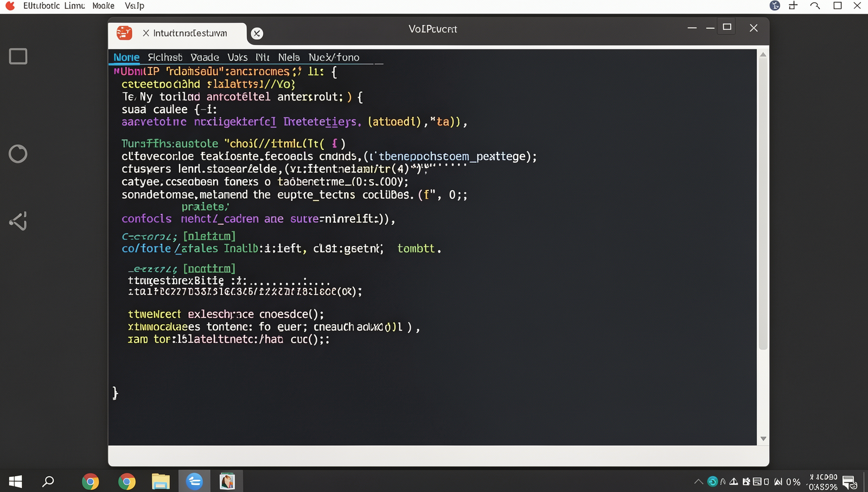Open the Nlela menu
Viewport: 868px width, 492px height.
click(289, 57)
